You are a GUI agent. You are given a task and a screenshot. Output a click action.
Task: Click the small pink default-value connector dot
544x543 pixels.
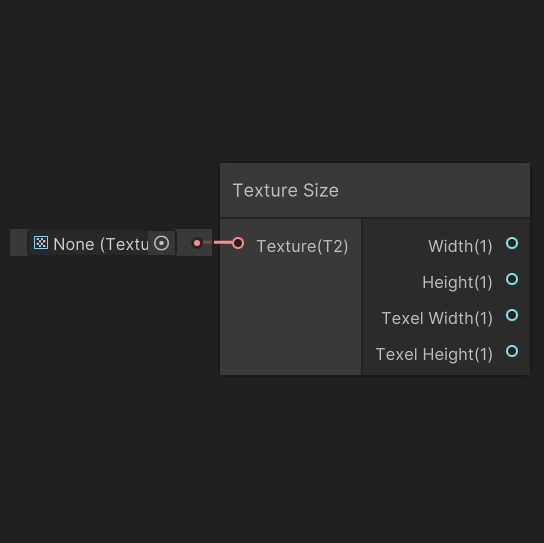197,243
